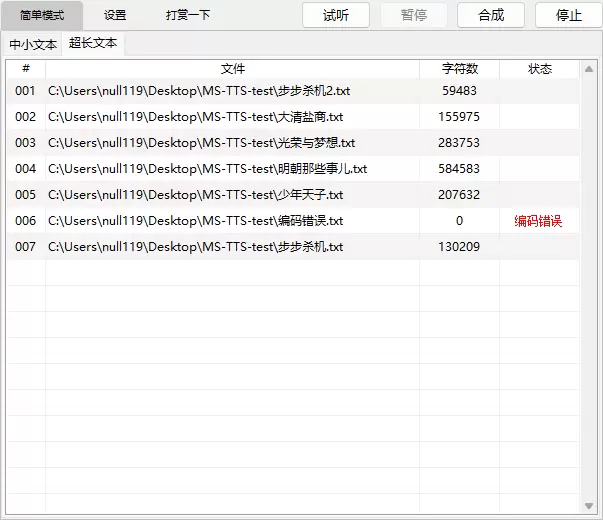Select file row 明朝那些事儿.txt
603x520 pixels.
pos(293,169)
